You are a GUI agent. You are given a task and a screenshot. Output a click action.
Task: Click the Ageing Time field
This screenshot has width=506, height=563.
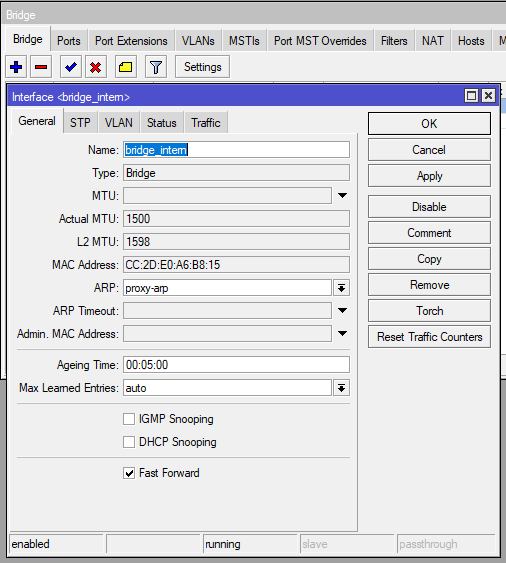tap(236, 365)
